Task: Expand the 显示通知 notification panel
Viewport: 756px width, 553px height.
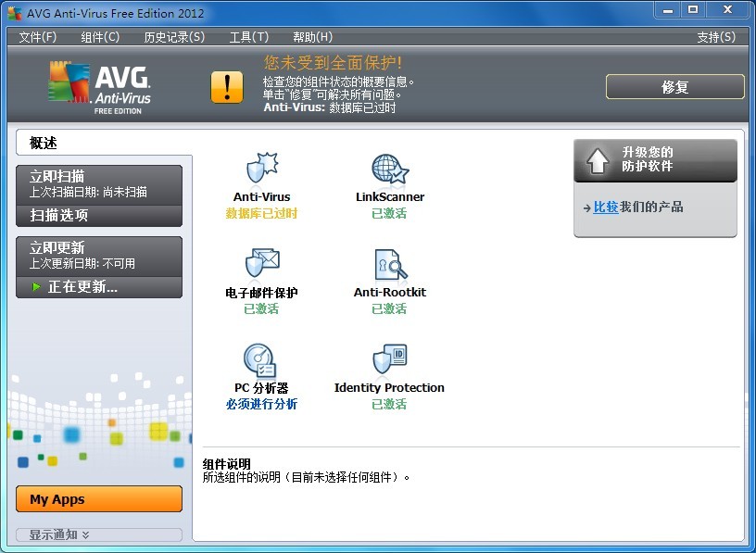Action: pos(59,534)
